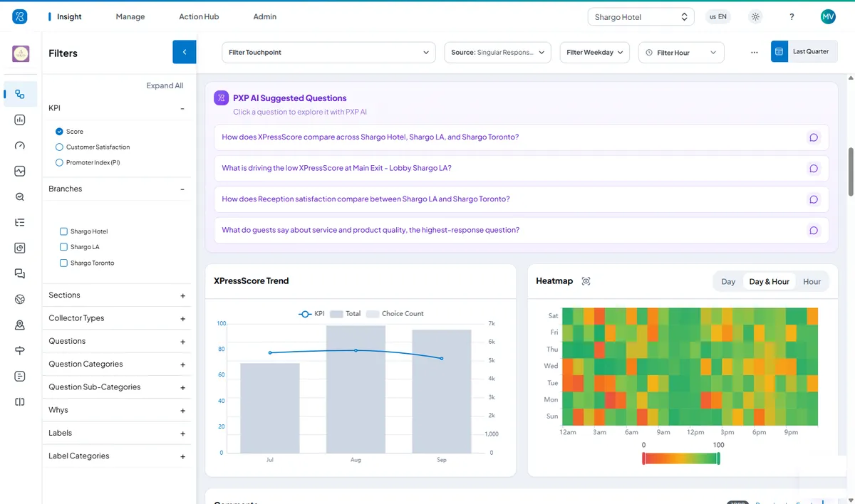Open the MV user avatar menu
The height and width of the screenshot is (504, 855).
(828, 16)
